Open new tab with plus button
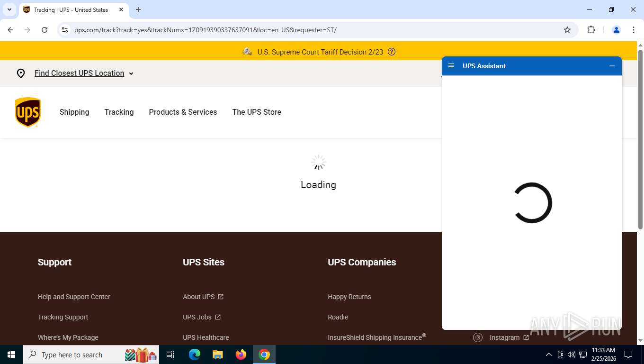644x364 pixels. pos(138,9)
